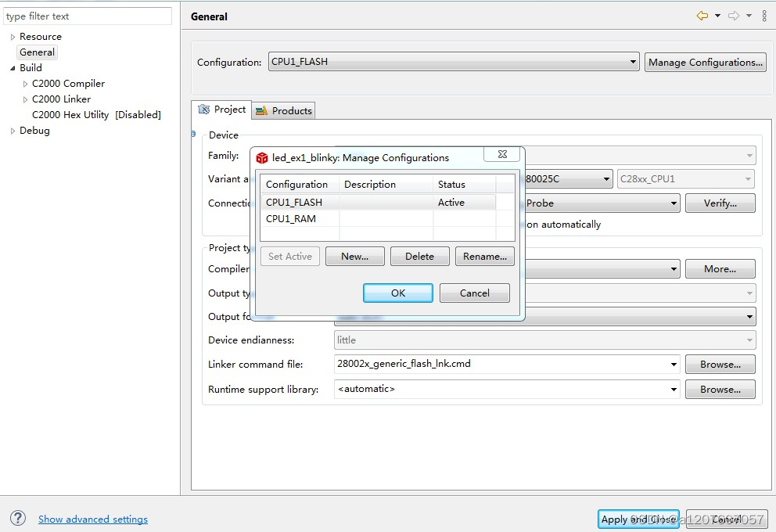This screenshot has width=776, height=532.
Task: Cancel the Manage Configurations dialog
Action: click(475, 293)
